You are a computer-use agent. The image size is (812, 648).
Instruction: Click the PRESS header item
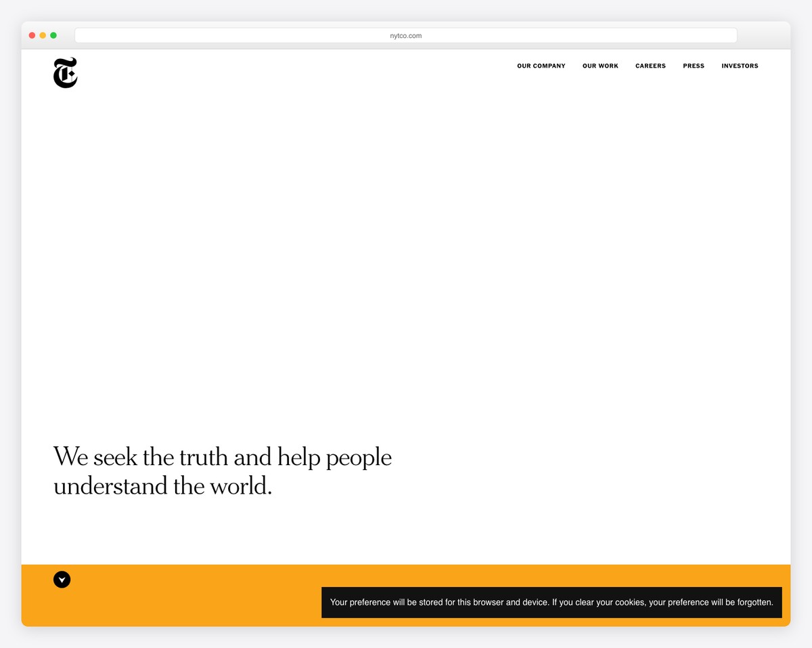(x=693, y=66)
